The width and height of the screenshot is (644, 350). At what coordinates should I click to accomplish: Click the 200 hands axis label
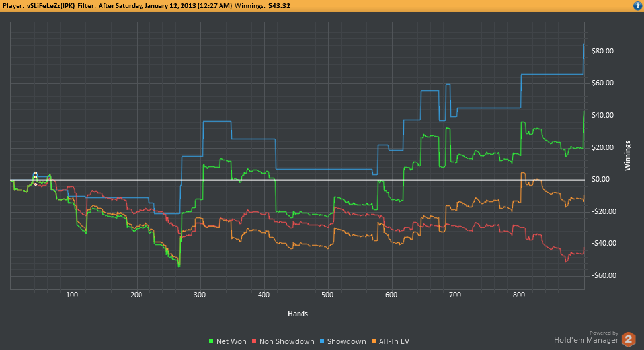(x=136, y=295)
